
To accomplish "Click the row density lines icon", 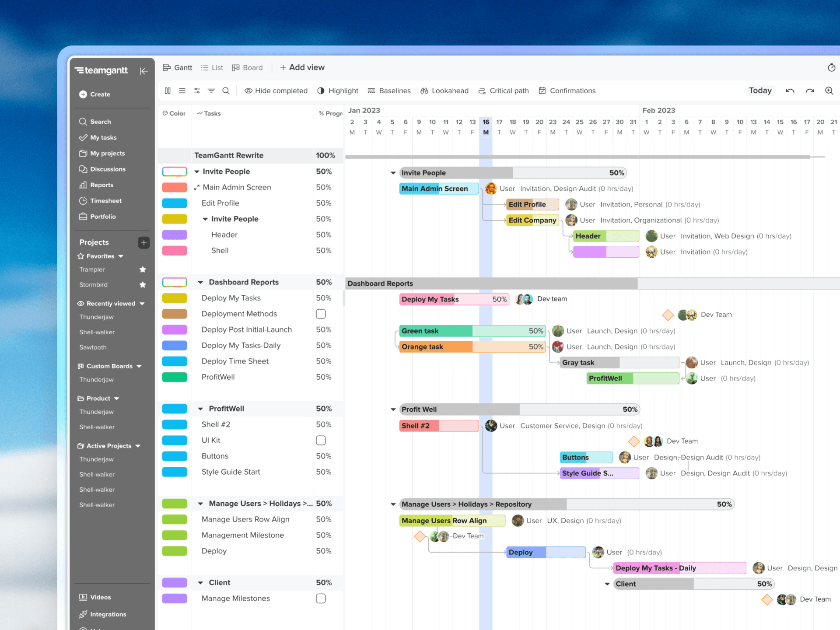I will pyautogui.click(x=182, y=91).
